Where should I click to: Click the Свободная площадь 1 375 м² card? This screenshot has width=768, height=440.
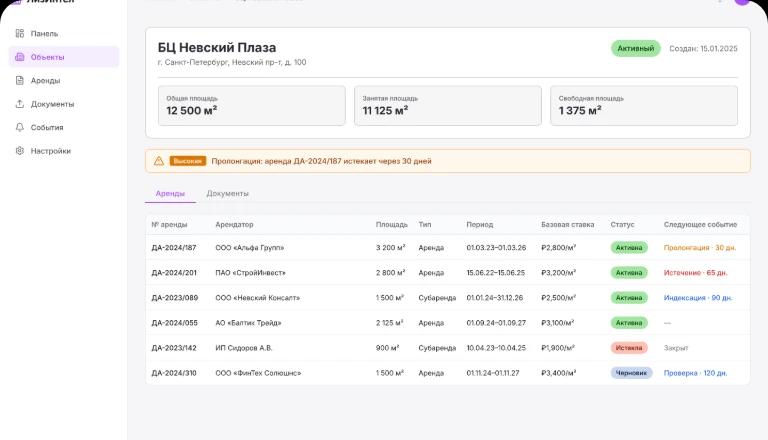[x=643, y=105]
